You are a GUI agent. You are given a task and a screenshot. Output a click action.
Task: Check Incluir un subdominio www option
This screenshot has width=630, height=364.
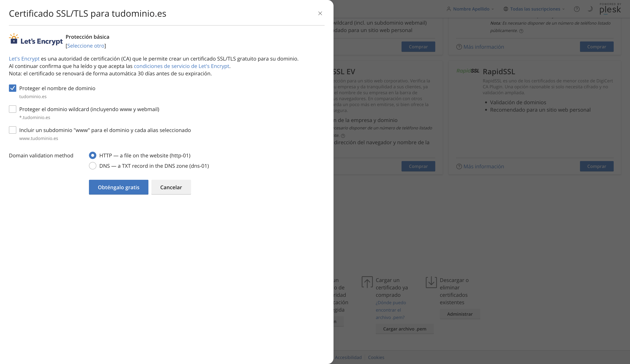coord(12,130)
